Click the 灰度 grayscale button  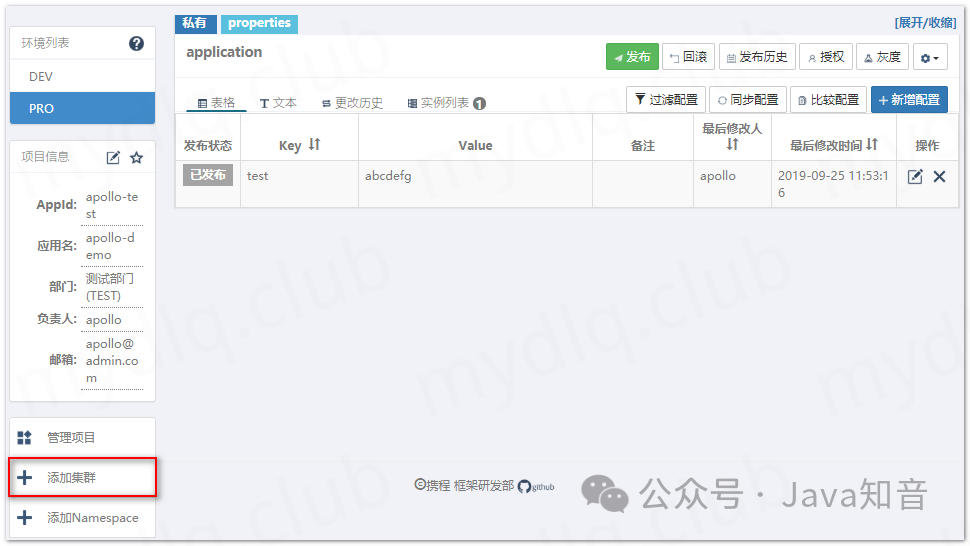(x=882, y=57)
